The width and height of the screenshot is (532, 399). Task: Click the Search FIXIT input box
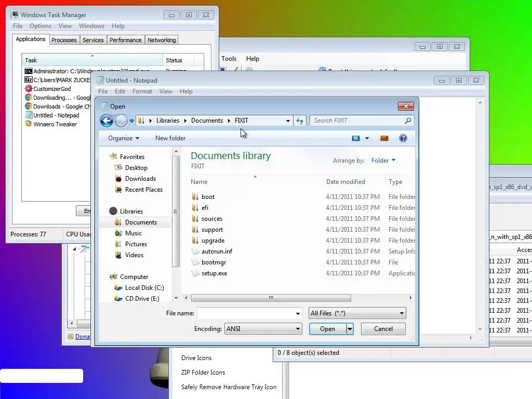click(x=358, y=121)
